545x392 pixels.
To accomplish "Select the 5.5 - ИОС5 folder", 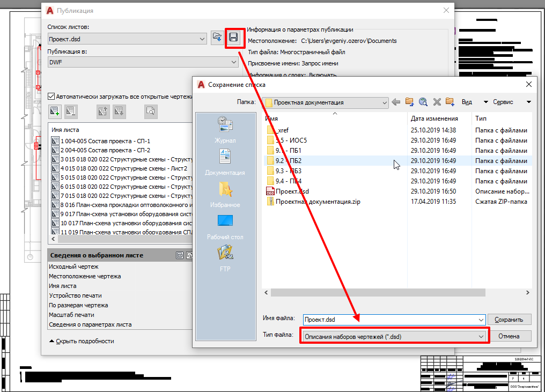I will click(287, 140).
